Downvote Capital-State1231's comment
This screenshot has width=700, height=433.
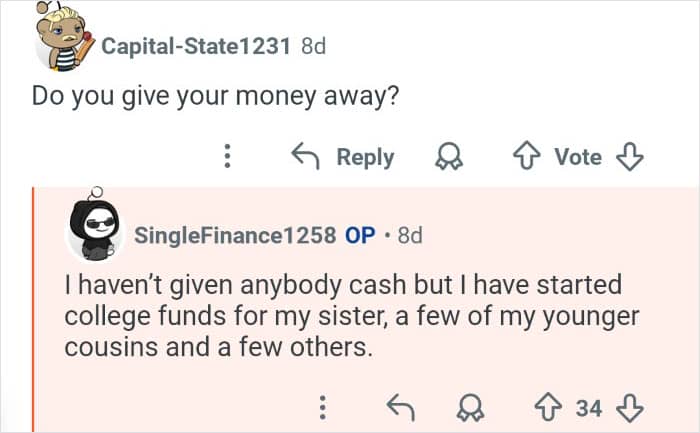629,157
